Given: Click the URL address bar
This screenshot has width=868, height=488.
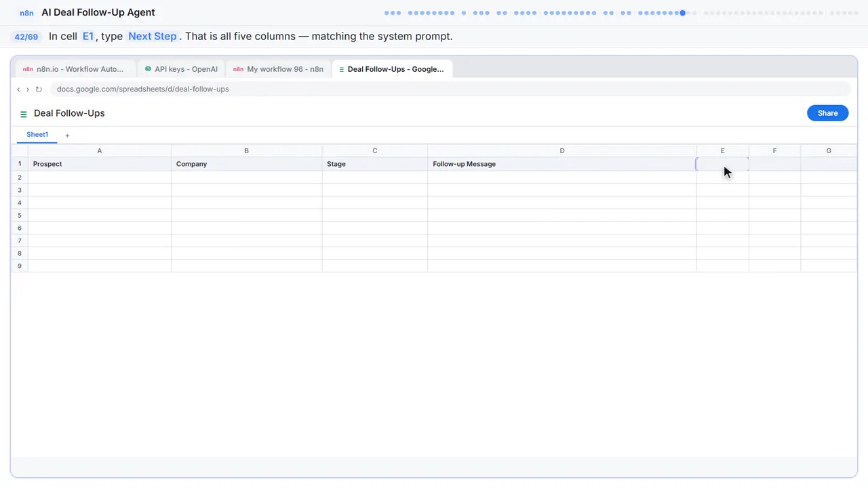Looking at the screenshot, I should [x=450, y=89].
